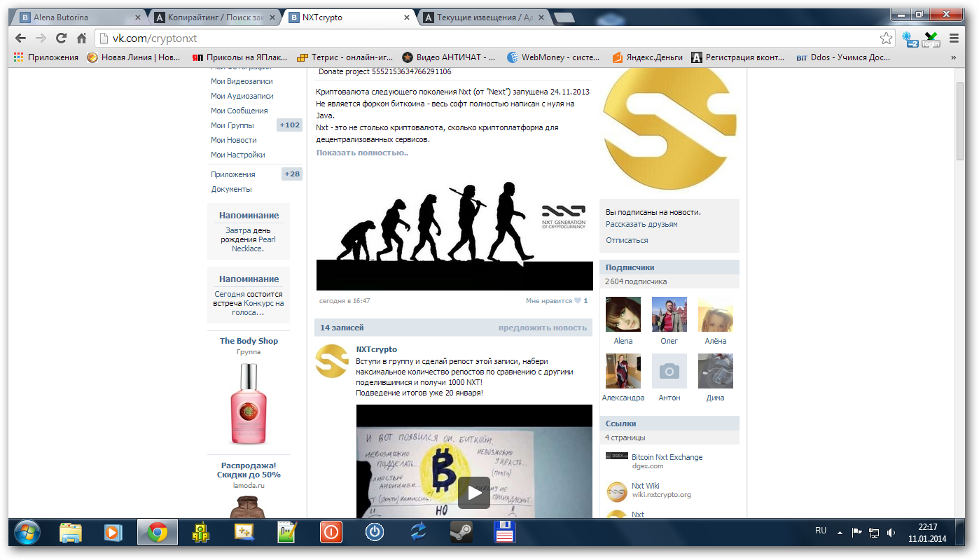Viewport: 979px width, 560px height.
Task: Open Мои Группы in sidebar
Action: pyautogui.click(x=232, y=125)
